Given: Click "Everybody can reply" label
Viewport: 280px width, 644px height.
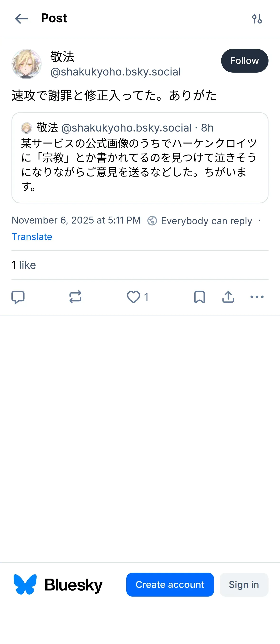Looking at the screenshot, I should 206,221.
